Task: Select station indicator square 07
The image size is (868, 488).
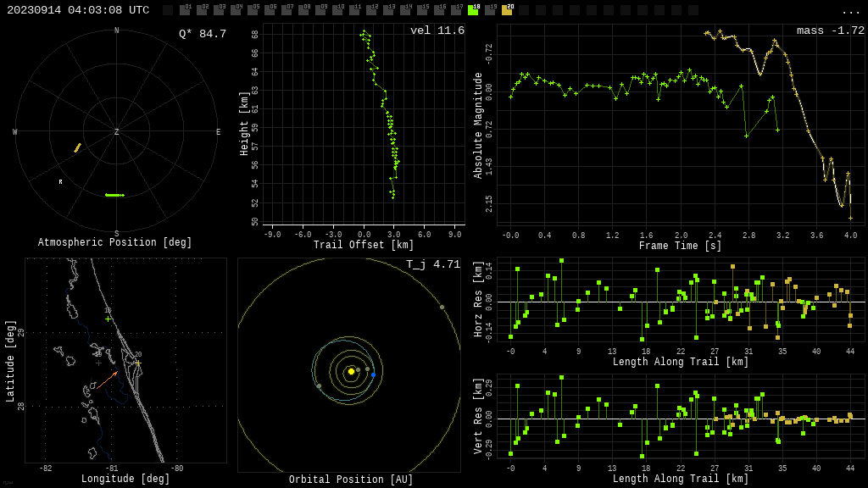Action: (x=287, y=10)
